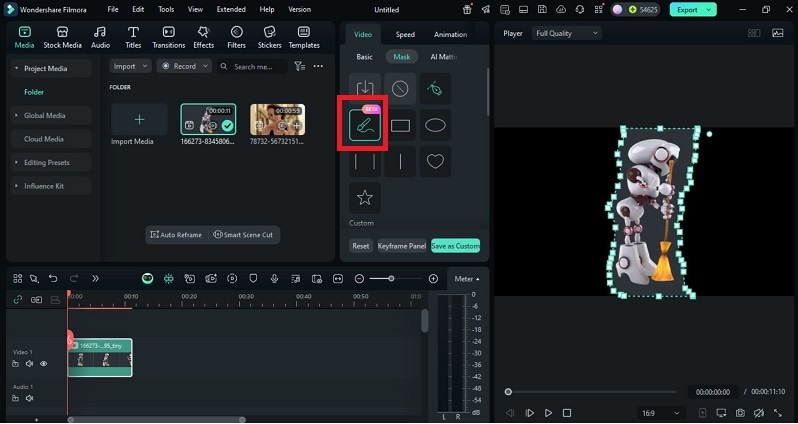Image resolution: width=798 pixels, height=424 pixels.
Task: Open the Record dropdown
Action: (184, 66)
